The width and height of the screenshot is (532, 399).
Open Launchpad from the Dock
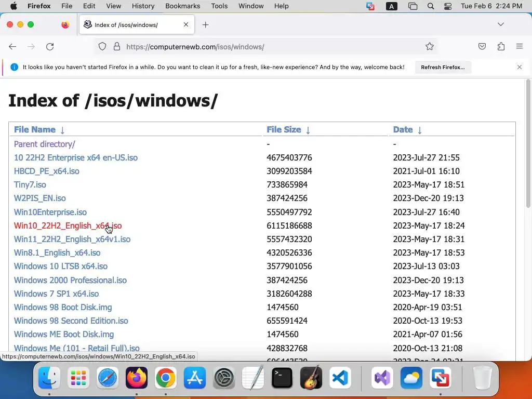click(78, 378)
